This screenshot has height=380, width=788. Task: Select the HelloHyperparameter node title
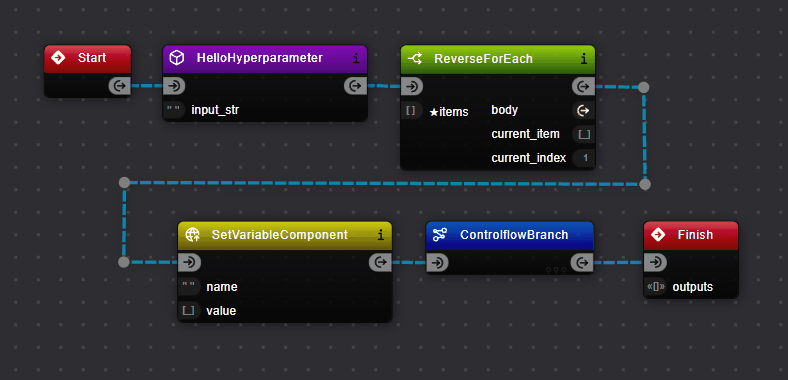(x=260, y=58)
